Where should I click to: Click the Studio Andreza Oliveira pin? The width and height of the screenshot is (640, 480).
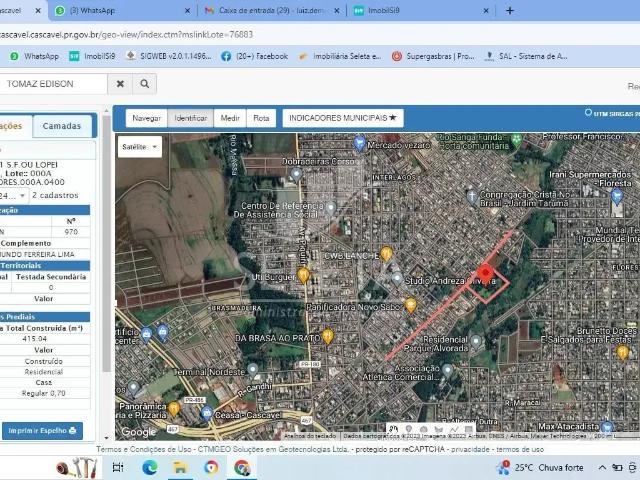397,279
